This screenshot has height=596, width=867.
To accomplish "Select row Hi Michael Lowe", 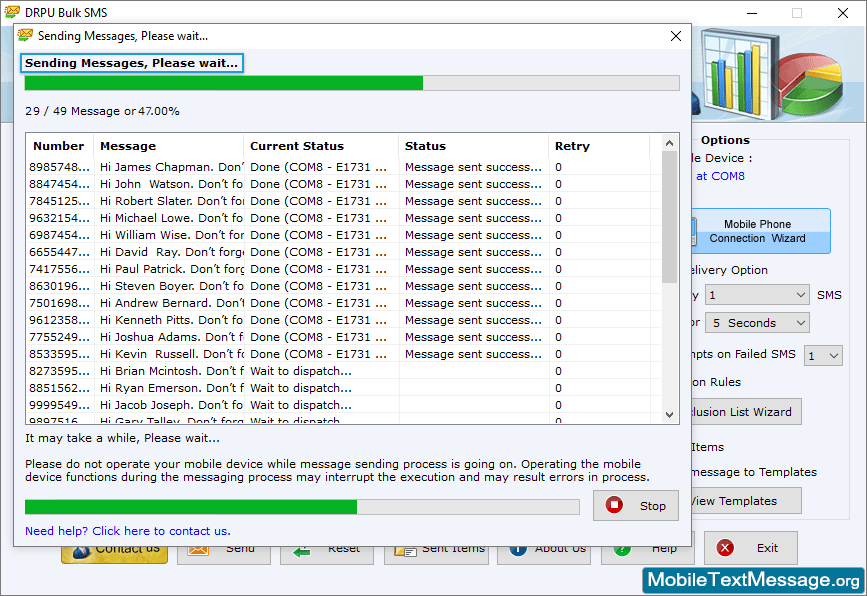I will 343,218.
